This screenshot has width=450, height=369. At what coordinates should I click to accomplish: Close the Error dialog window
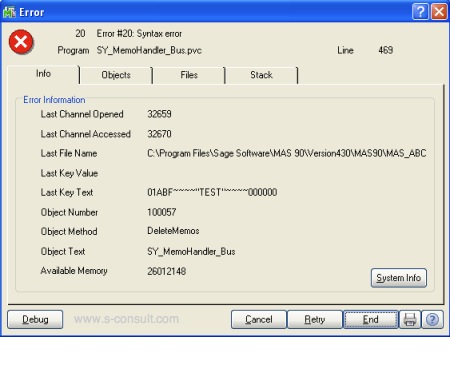439,12
